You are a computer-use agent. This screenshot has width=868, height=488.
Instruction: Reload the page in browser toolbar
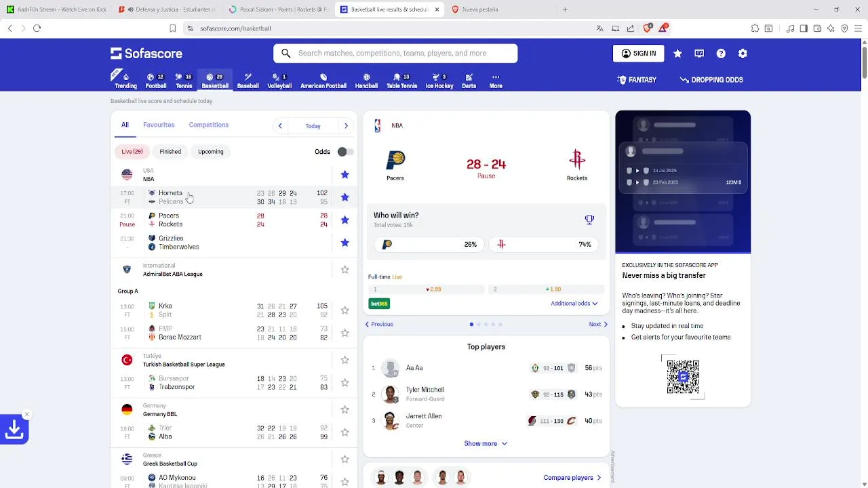[37, 28]
